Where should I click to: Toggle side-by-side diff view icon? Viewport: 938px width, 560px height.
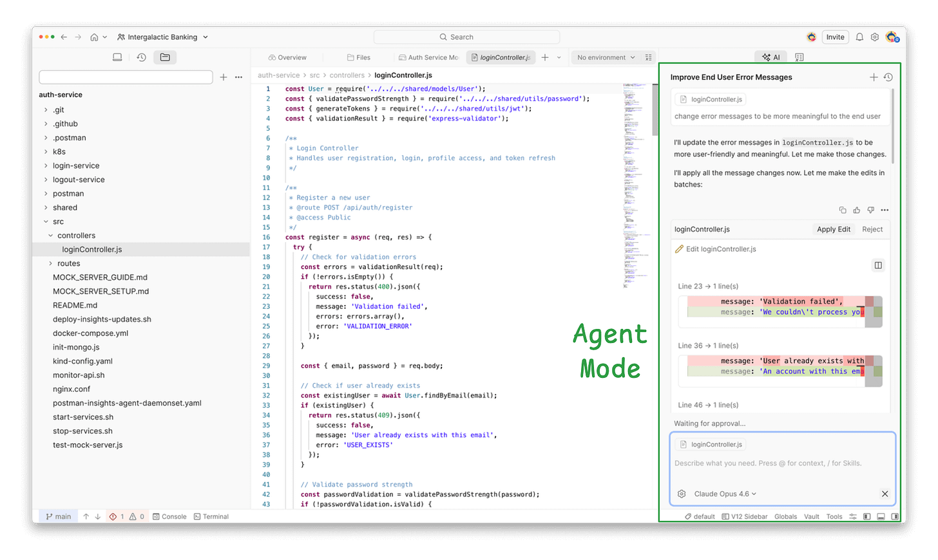pos(878,265)
